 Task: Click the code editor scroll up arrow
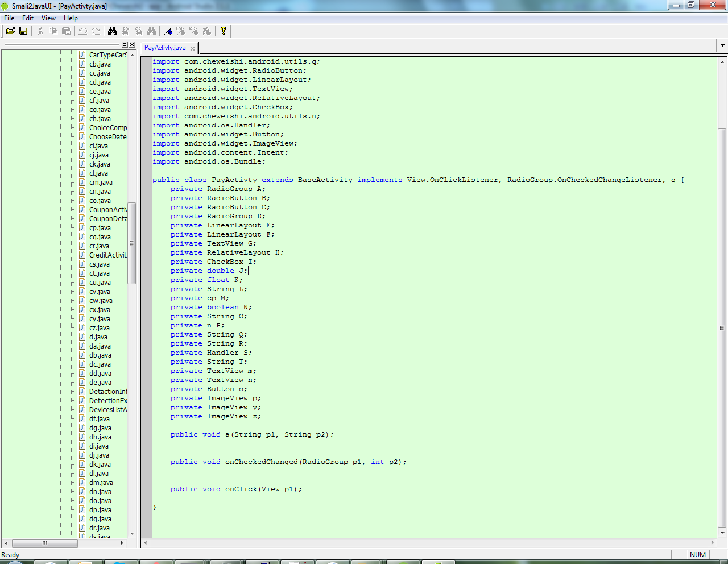(x=722, y=61)
